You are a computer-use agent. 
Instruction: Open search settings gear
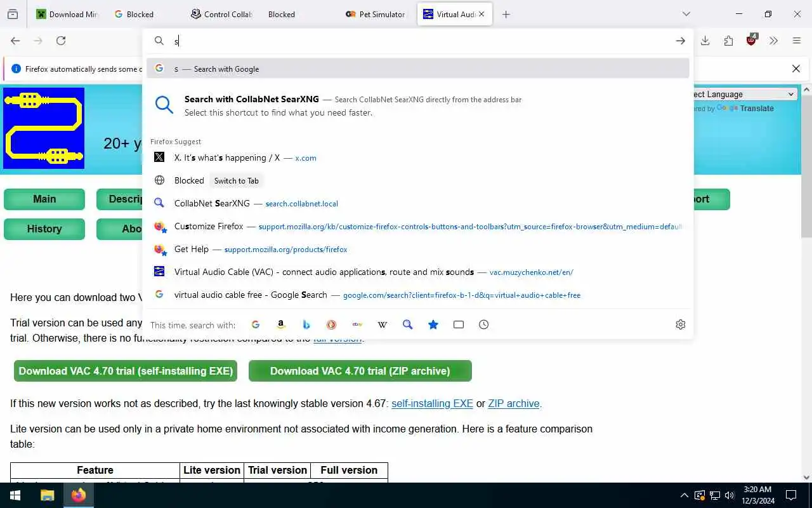point(681,324)
